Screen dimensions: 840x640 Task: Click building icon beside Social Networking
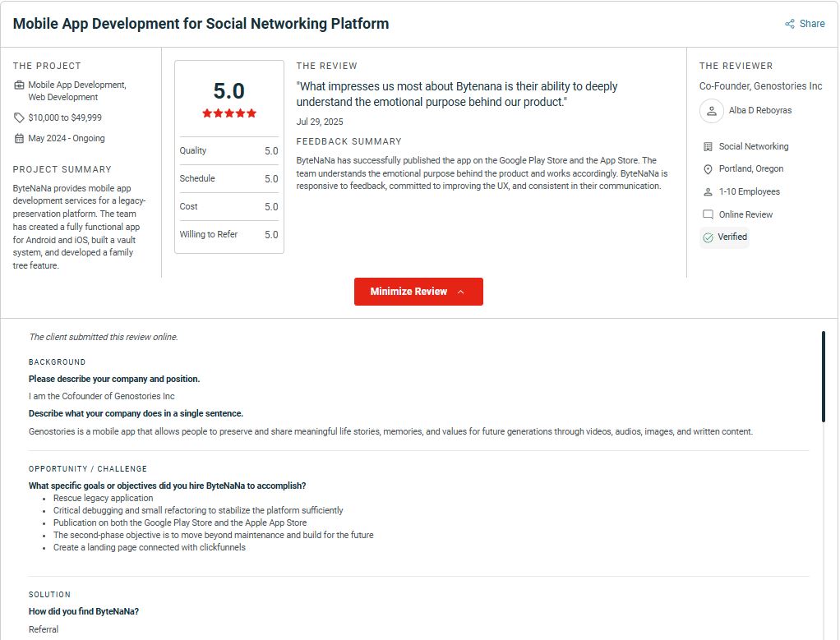tap(708, 147)
